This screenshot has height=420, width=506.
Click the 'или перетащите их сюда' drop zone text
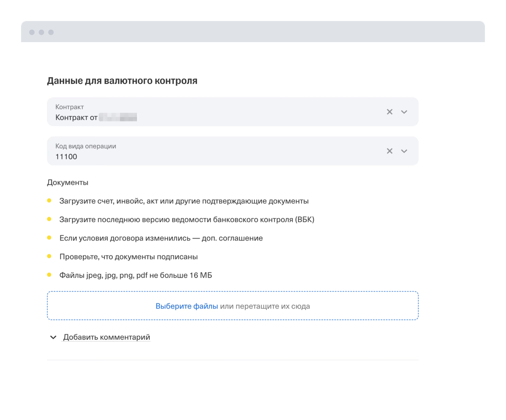tap(265, 306)
